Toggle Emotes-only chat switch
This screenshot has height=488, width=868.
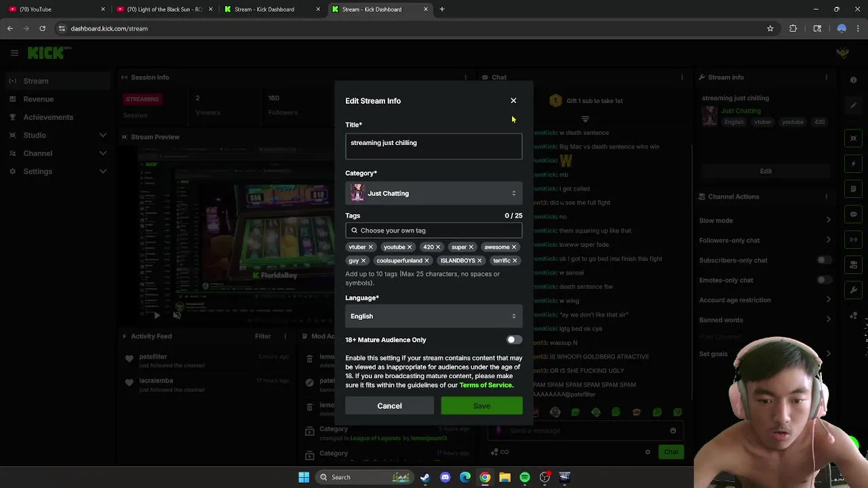[x=824, y=280]
